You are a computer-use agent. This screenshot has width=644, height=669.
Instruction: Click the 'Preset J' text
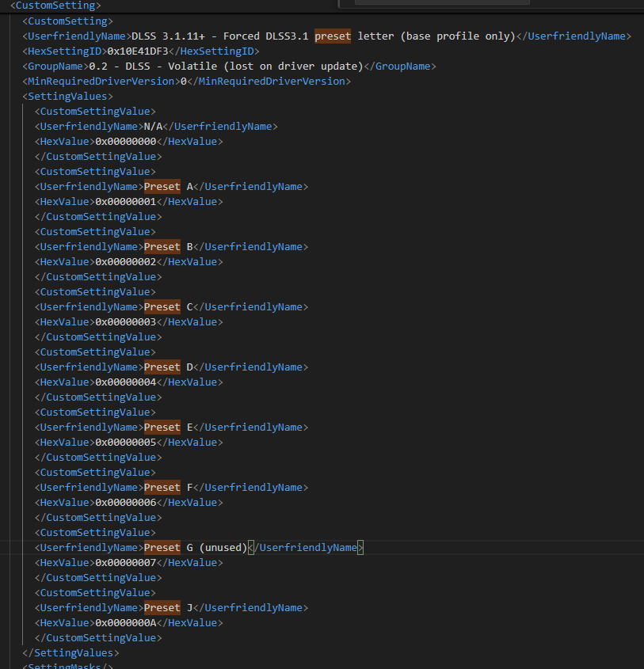(x=169, y=607)
